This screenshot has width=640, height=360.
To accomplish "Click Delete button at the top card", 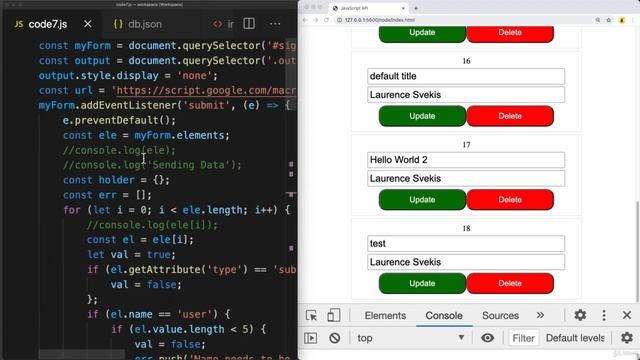I will point(510,33).
